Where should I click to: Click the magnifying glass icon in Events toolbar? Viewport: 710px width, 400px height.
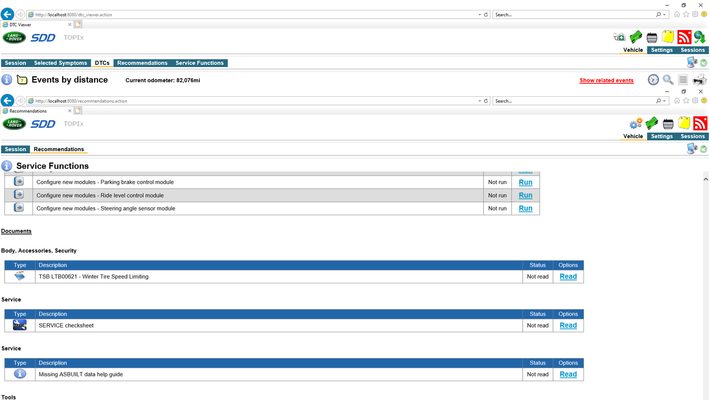pos(668,80)
